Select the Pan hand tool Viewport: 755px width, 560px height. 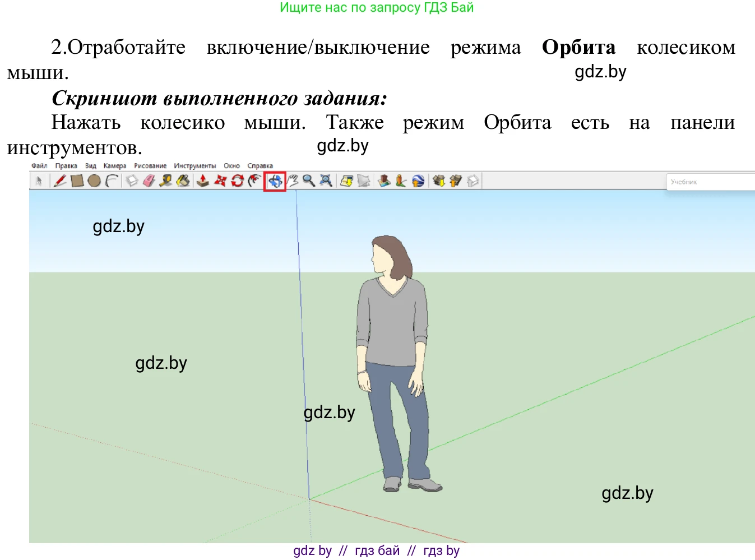[x=294, y=181]
